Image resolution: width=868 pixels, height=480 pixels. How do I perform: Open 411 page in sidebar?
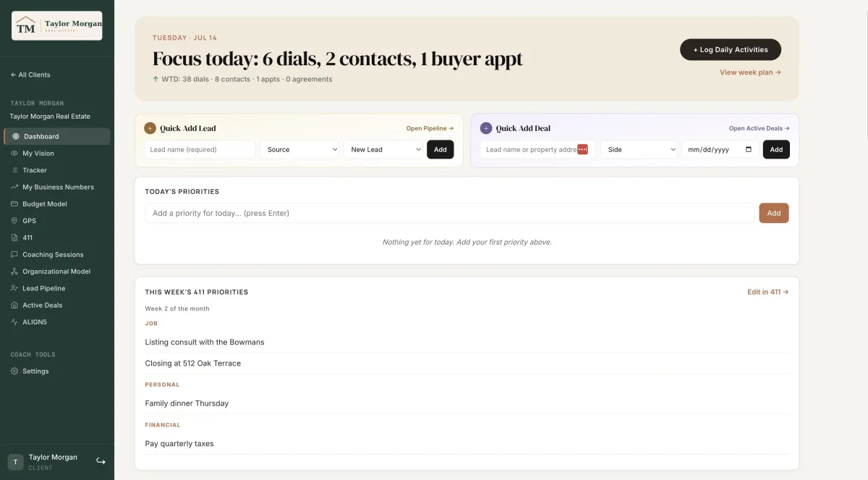click(x=57, y=237)
